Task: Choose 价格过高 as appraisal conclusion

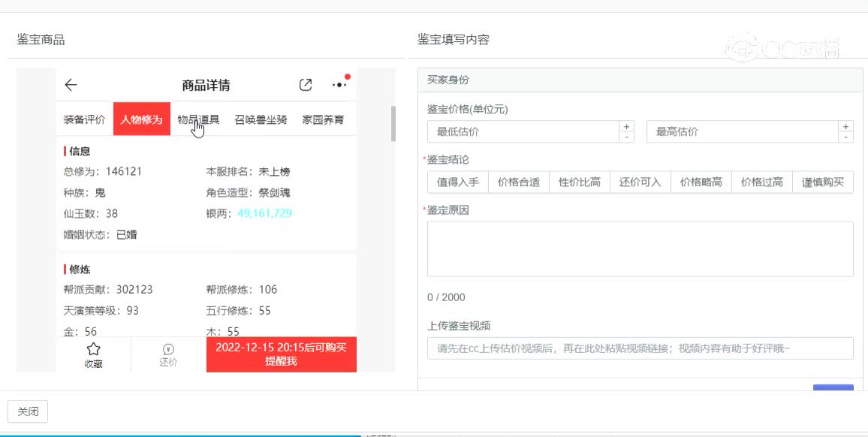Action: pos(762,182)
